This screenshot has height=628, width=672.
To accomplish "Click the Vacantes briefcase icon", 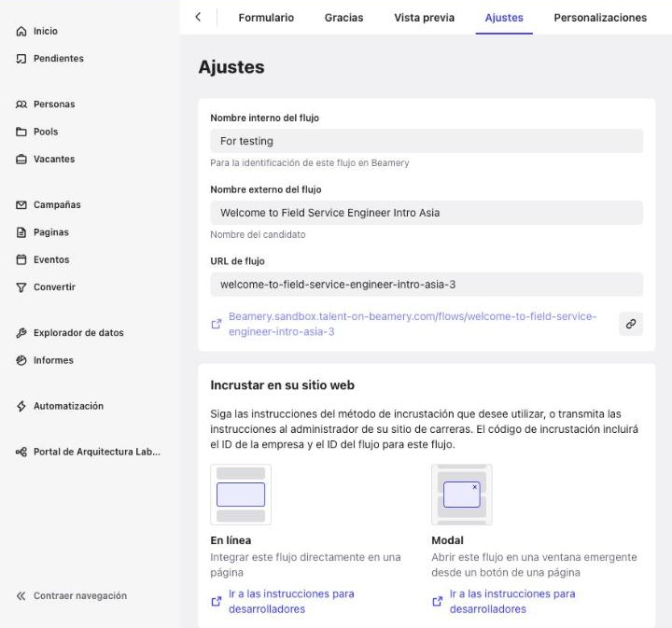I will click(21, 159).
